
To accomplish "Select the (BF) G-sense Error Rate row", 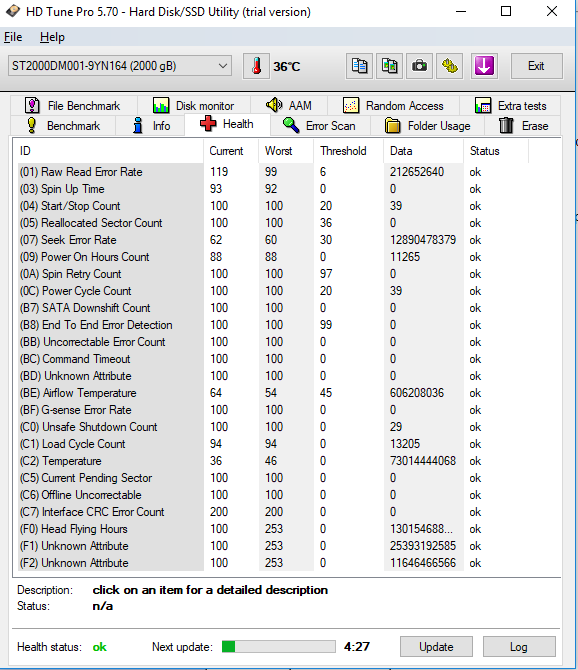I will (273, 410).
